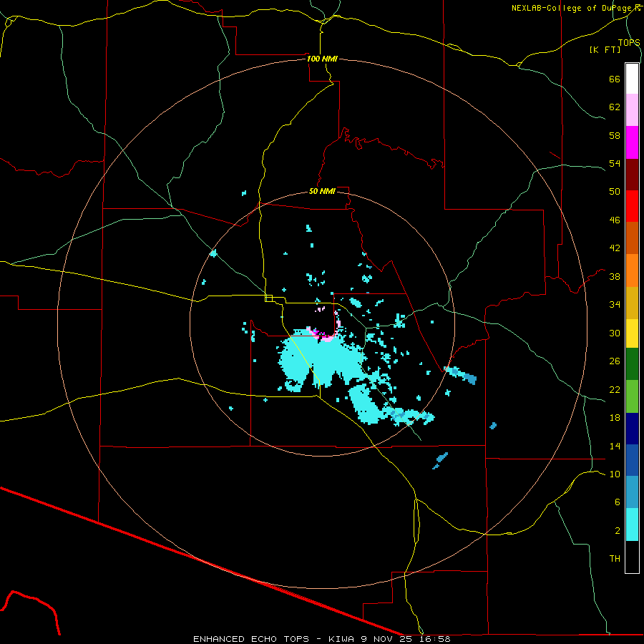Click the dark orange legend swatch

pyautogui.click(x=632, y=238)
